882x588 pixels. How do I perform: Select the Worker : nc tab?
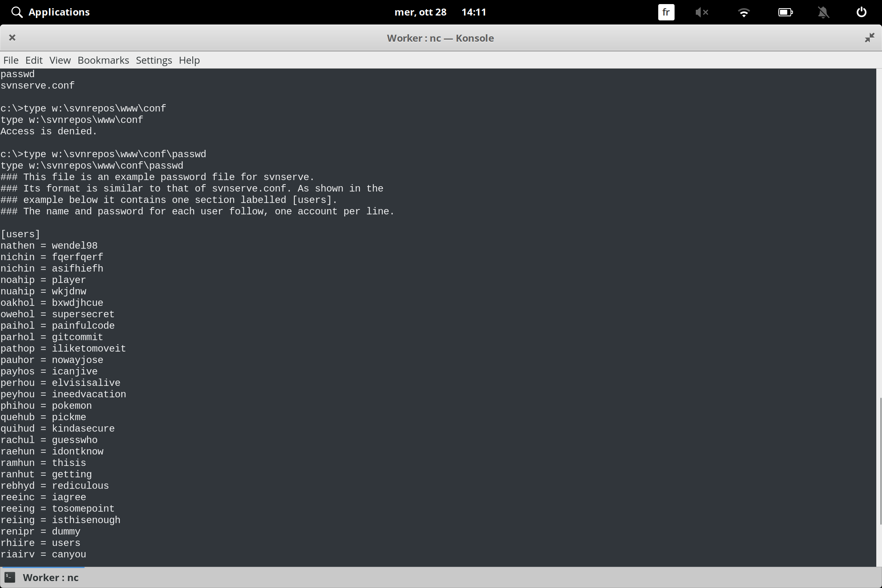[x=51, y=577]
